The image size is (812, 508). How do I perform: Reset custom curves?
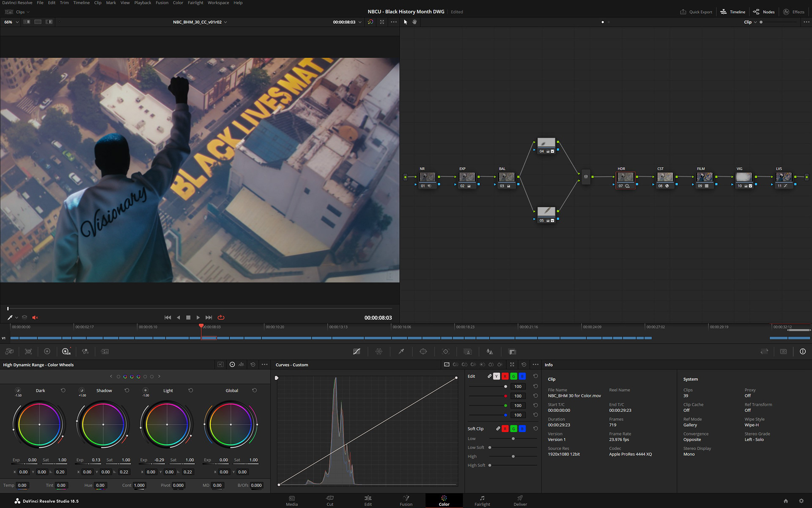(524, 364)
